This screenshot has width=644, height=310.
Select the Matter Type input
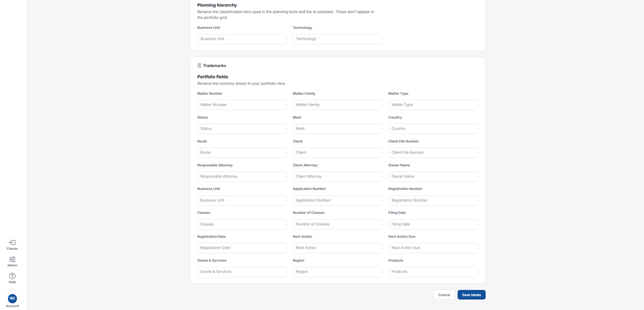coord(433,105)
